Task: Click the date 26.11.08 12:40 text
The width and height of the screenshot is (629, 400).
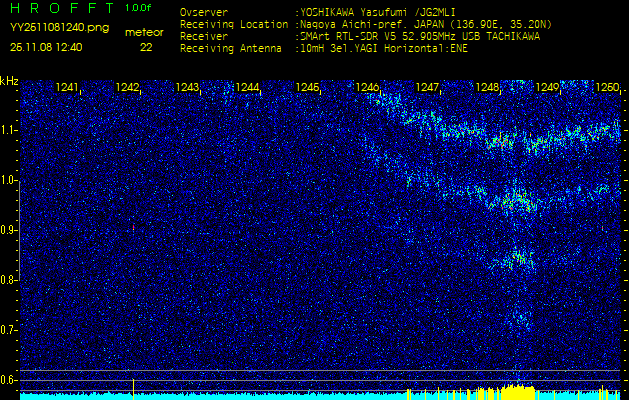Action: [46, 47]
